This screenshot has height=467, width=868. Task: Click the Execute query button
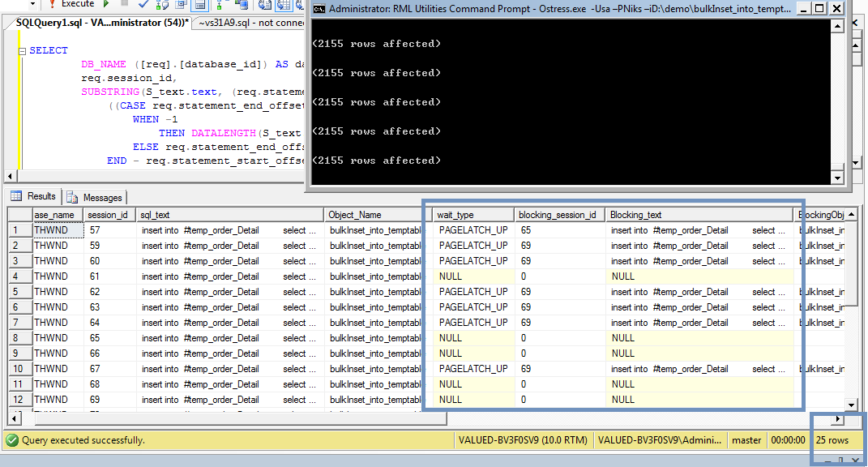71,4
